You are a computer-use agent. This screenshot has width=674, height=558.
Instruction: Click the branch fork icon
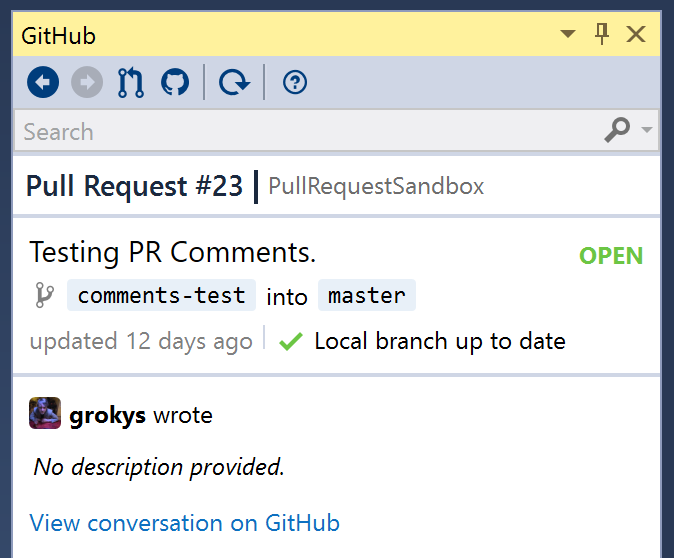pyautogui.click(x=45, y=295)
